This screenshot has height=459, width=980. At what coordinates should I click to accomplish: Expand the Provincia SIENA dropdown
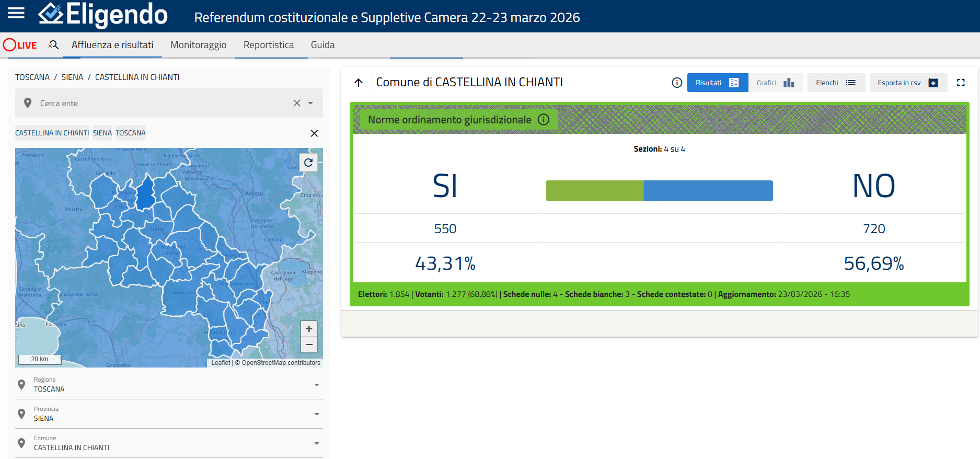coord(316,414)
